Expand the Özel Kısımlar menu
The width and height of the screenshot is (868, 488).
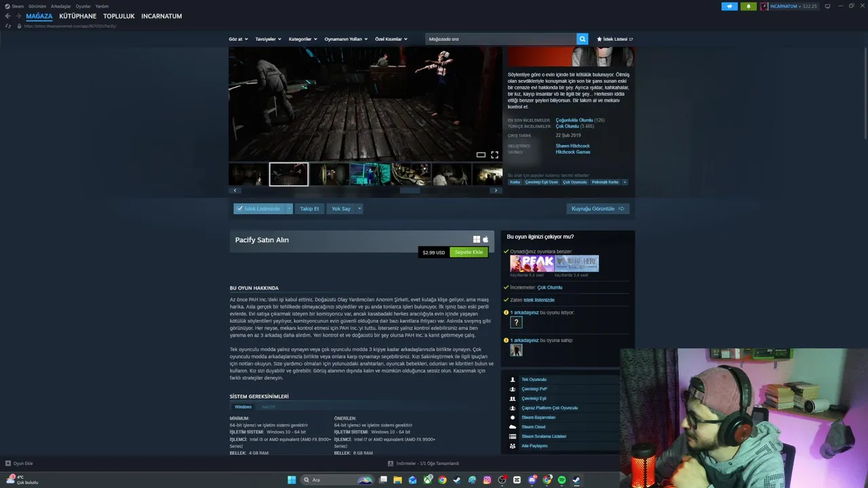coord(391,39)
